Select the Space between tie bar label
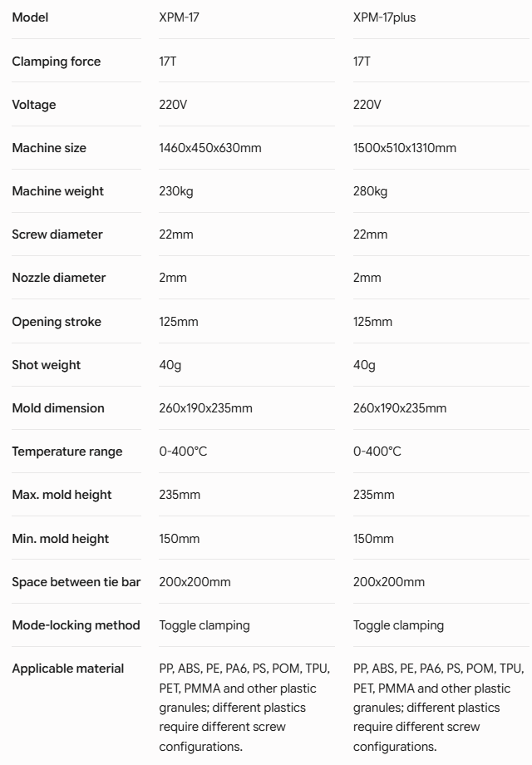The height and width of the screenshot is (765, 532). pyautogui.click(x=76, y=582)
